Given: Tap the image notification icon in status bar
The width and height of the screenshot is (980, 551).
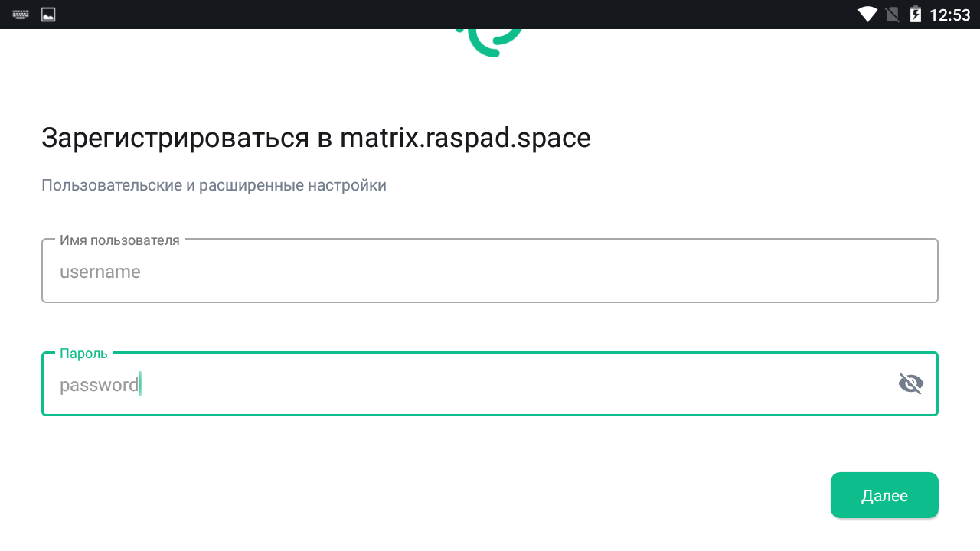Looking at the screenshot, I should pos(48,15).
